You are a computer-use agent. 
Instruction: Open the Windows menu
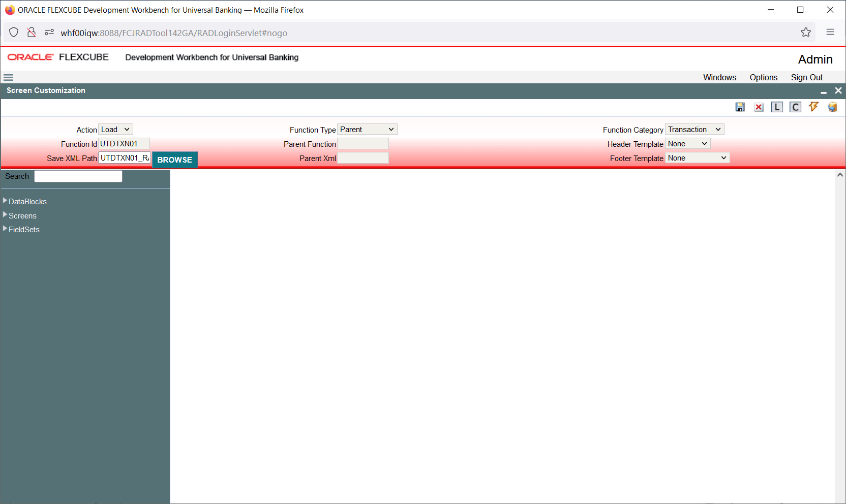coord(719,77)
